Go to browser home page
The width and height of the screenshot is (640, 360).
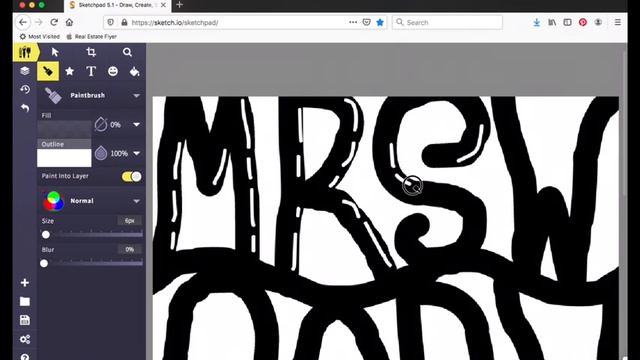[69, 22]
